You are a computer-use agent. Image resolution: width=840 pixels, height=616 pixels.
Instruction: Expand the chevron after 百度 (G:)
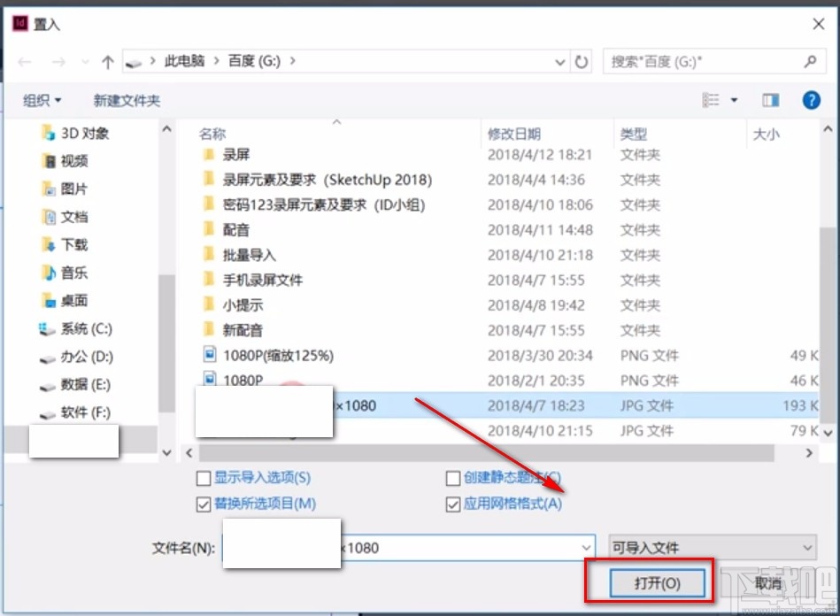292,61
